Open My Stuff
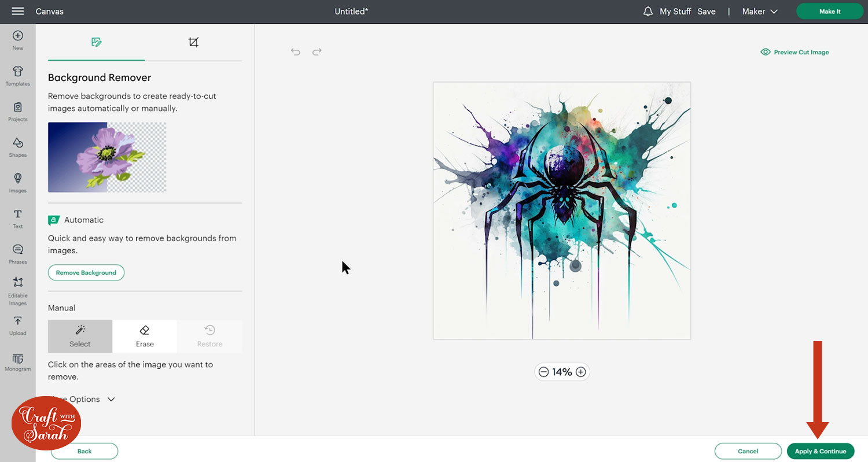This screenshot has width=868, height=462. click(675, 12)
